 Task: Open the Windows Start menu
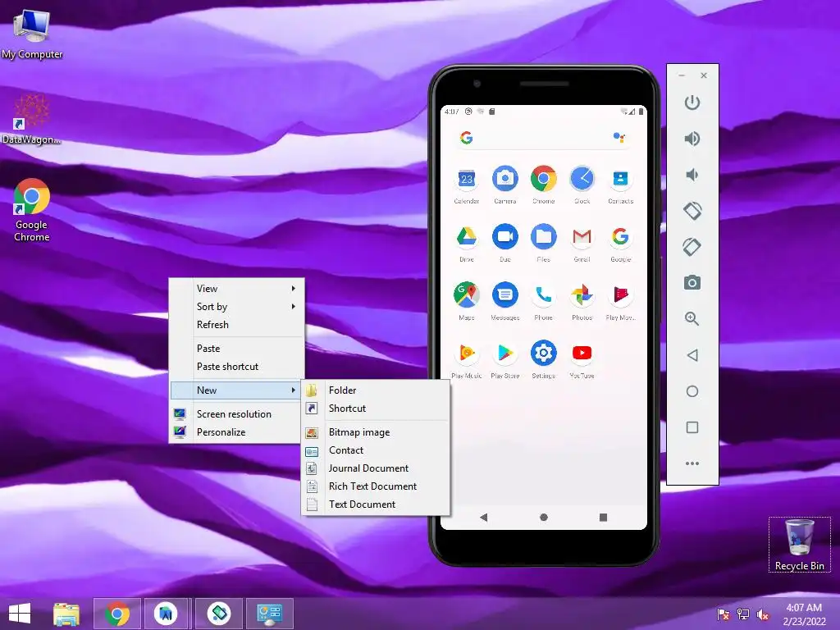(20, 614)
